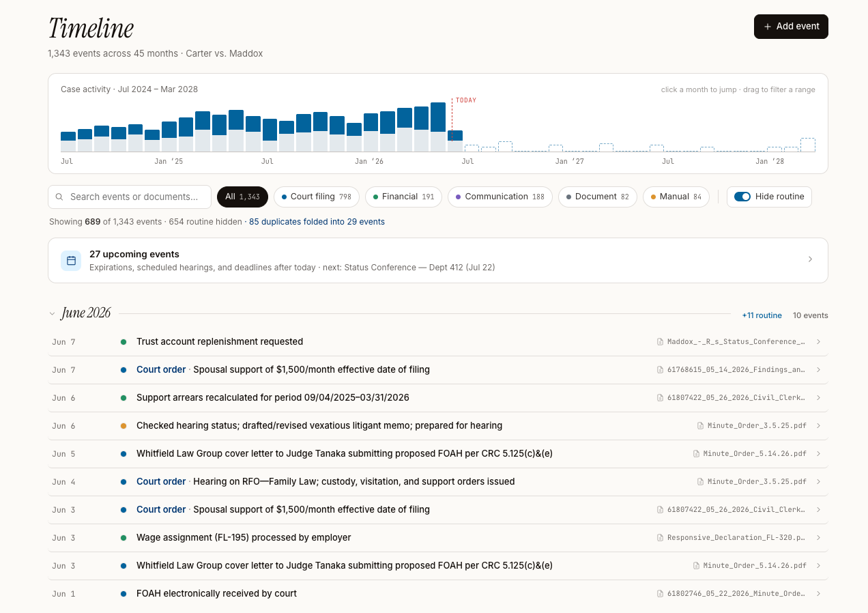Expand the Trust account replenishment row chevron
This screenshot has width=868, height=613.
click(818, 341)
